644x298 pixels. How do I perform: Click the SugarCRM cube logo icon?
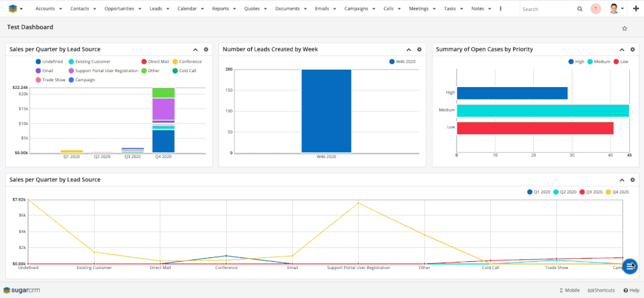click(x=12, y=9)
